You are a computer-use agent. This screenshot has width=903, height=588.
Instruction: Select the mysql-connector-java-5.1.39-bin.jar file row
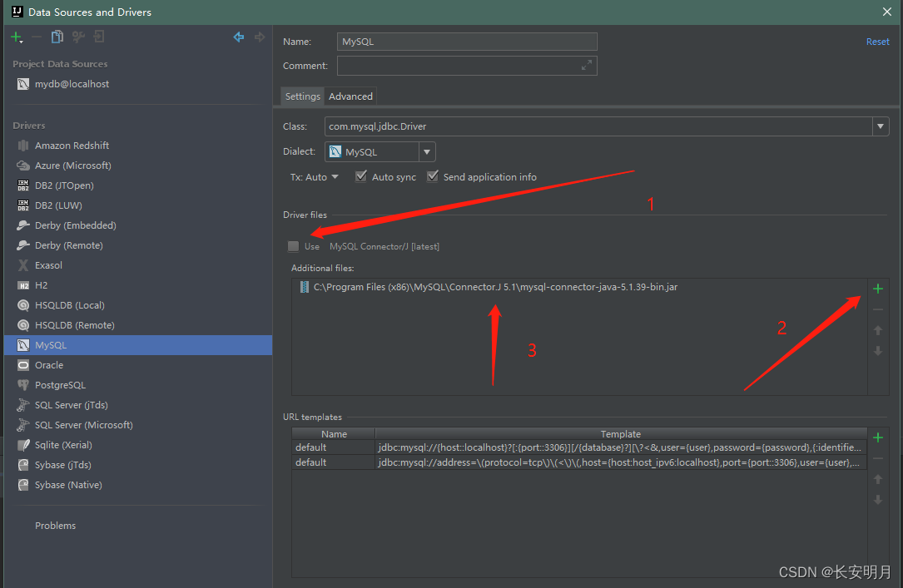point(579,287)
